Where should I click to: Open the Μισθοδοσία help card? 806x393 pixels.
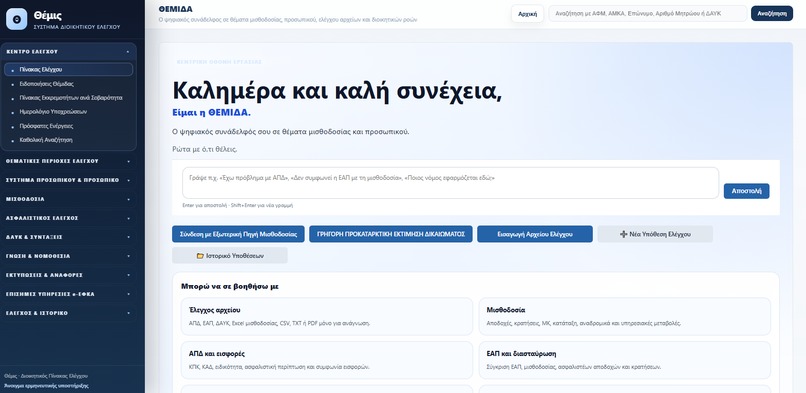pyautogui.click(x=625, y=316)
